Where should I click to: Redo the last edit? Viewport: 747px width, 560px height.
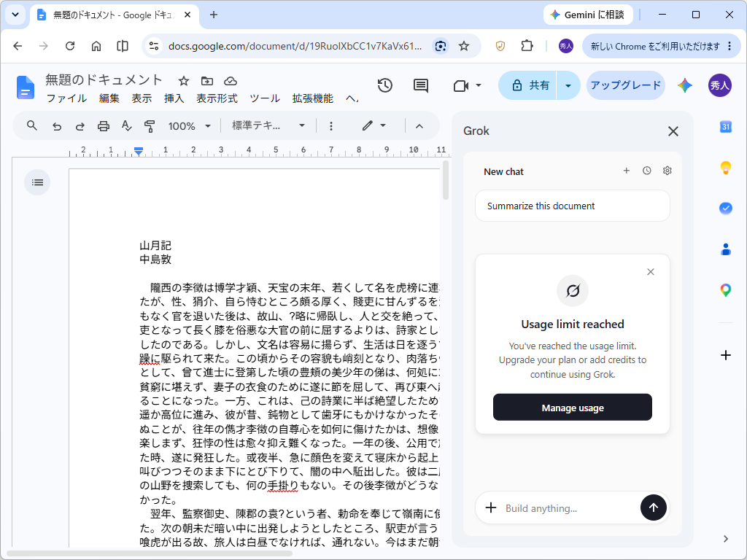click(x=80, y=126)
